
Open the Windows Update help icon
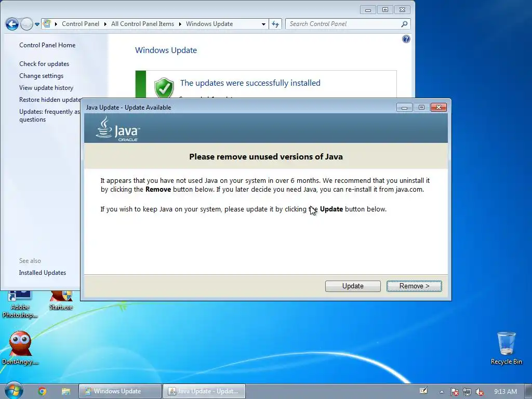(406, 39)
